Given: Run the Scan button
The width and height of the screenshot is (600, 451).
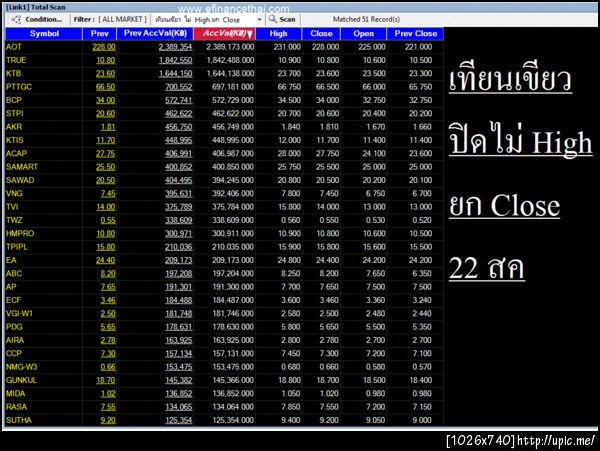Looking at the screenshot, I should [282, 19].
